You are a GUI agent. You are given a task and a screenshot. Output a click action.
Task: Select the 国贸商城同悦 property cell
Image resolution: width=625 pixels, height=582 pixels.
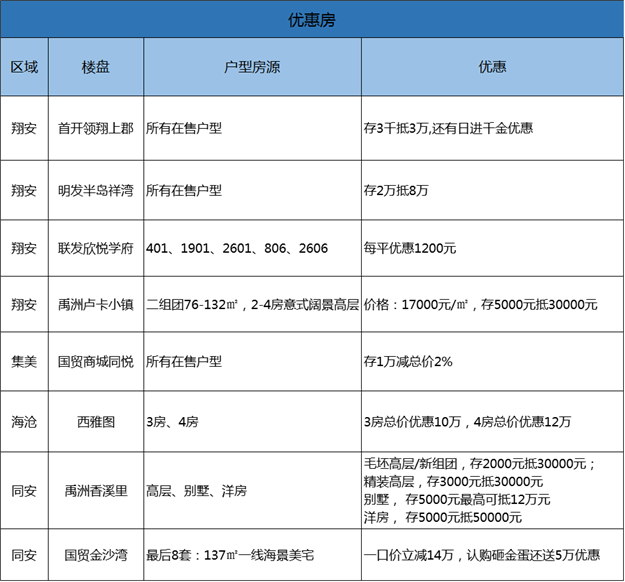click(96, 361)
